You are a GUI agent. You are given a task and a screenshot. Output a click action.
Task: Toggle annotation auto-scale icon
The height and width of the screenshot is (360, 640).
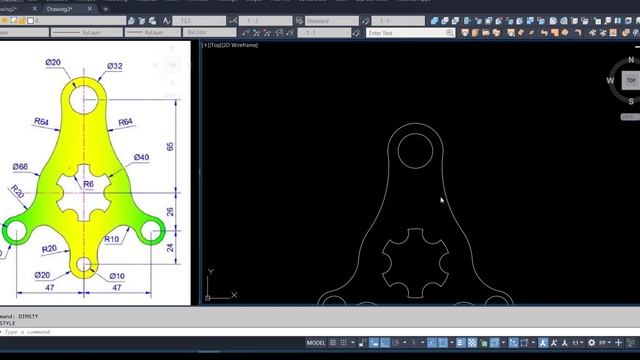point(553,343)
